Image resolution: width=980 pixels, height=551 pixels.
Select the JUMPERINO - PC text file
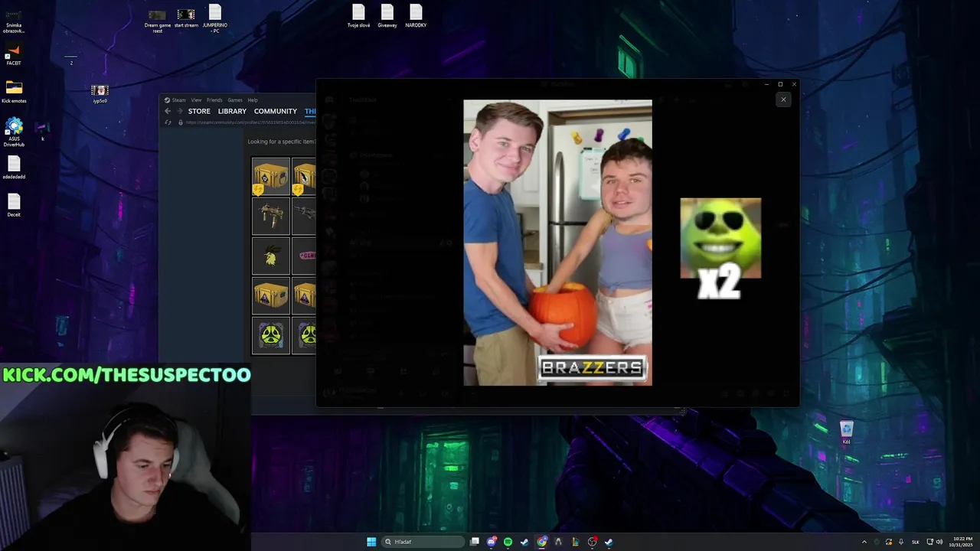(x=215, y=18)
